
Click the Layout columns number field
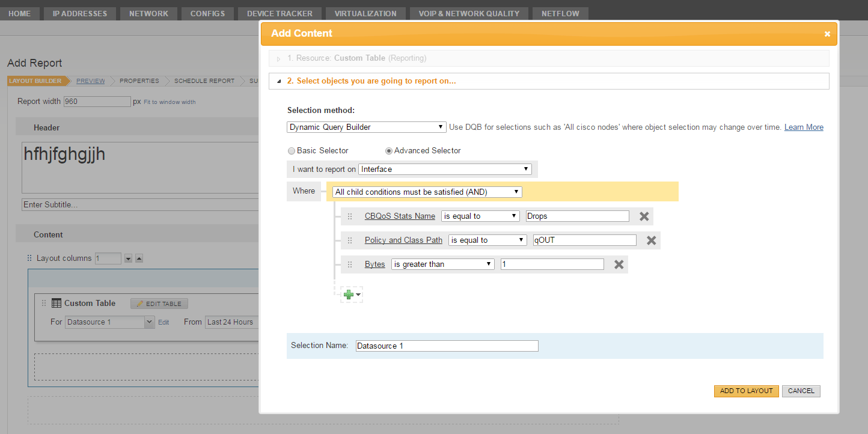[x=108, y=258]
